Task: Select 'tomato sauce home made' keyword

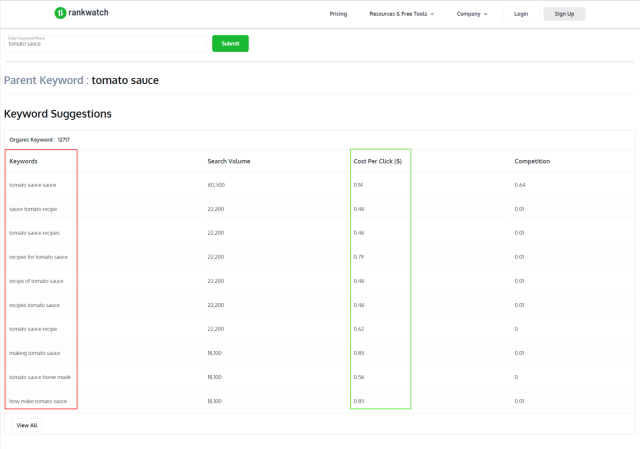Action: tap(40, 377)
